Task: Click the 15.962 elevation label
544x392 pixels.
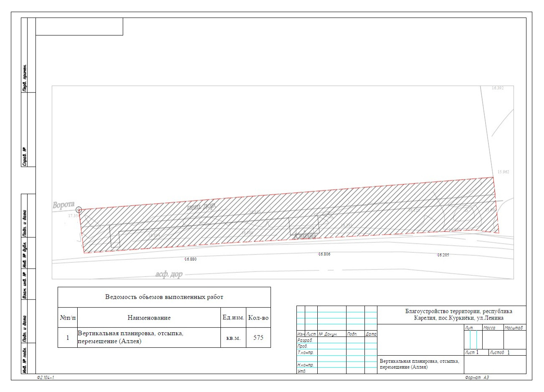Action: (503, 172)
